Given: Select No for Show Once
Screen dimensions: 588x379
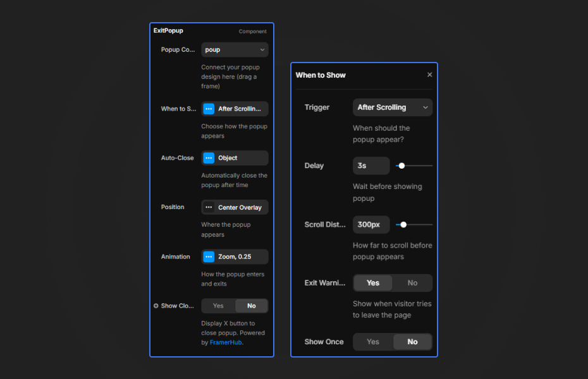Looking at the screenshot, I should point(412,342).
